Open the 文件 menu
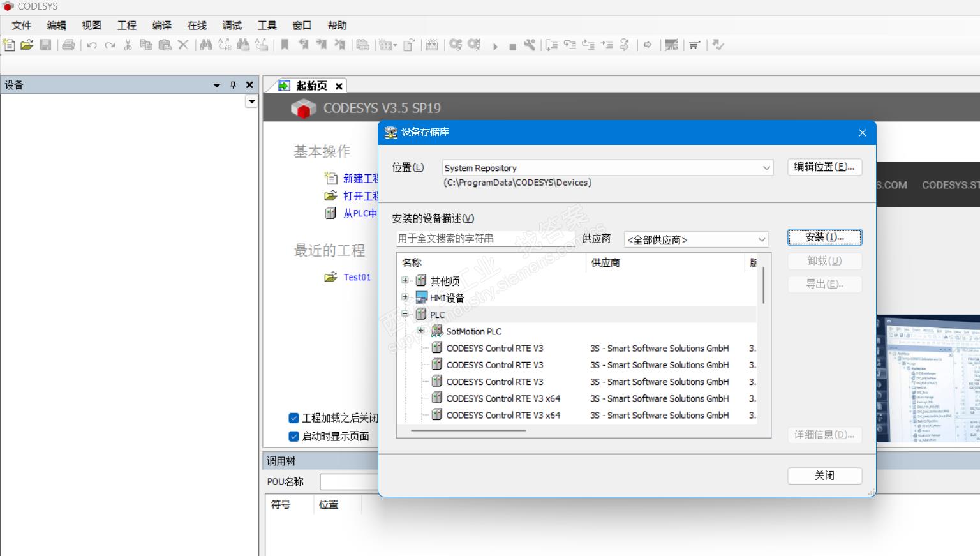Screen dimensions: 980x556 22,26
